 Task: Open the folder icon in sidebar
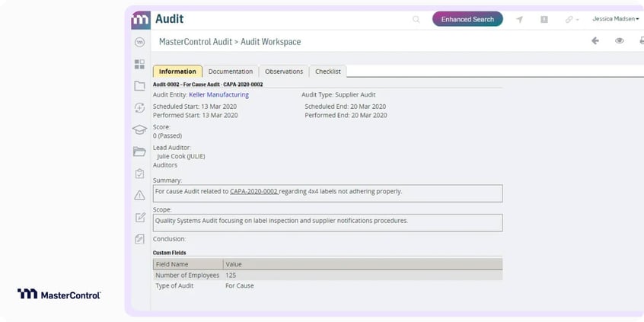pyautogui.click(x=139, y=86)
